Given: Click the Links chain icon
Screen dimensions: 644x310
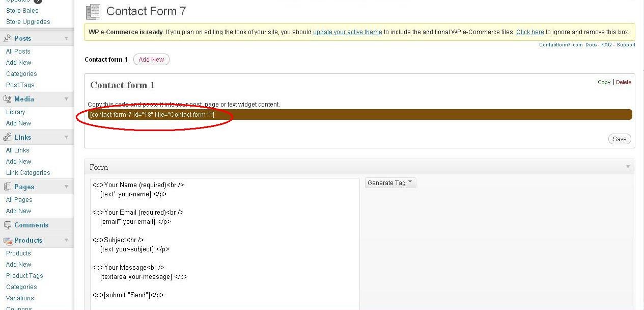Looking at the screenshot, I should (x=7, y=137).
